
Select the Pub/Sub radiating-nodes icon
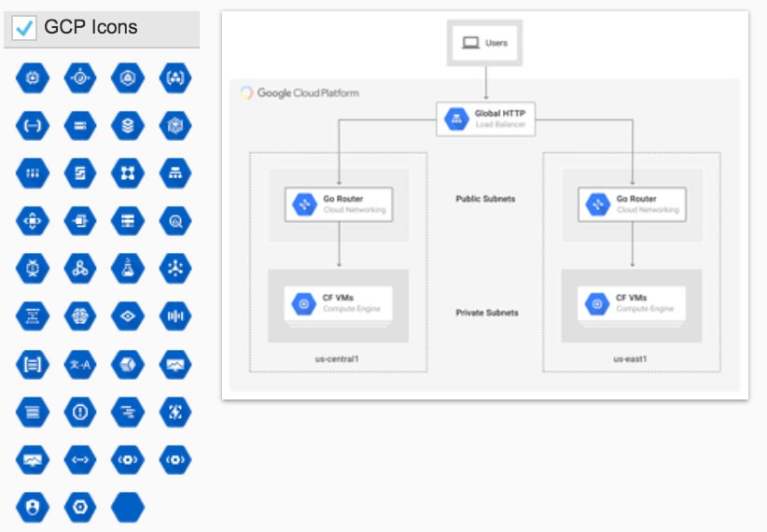(x=175, y=269)
